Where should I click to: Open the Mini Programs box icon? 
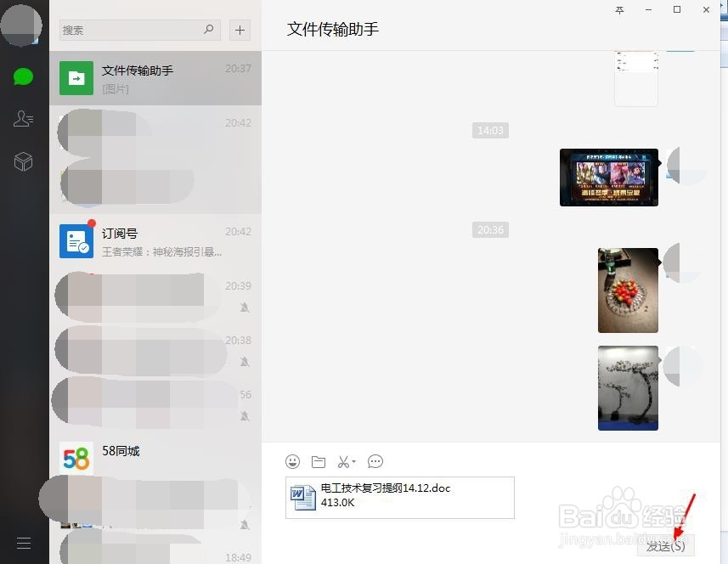click(23, 161)
